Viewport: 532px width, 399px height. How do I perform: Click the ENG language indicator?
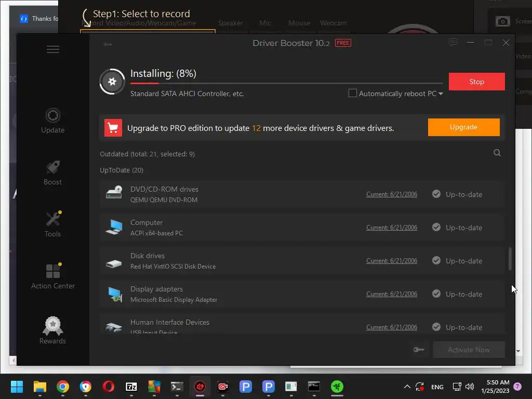tap(437, 387)
